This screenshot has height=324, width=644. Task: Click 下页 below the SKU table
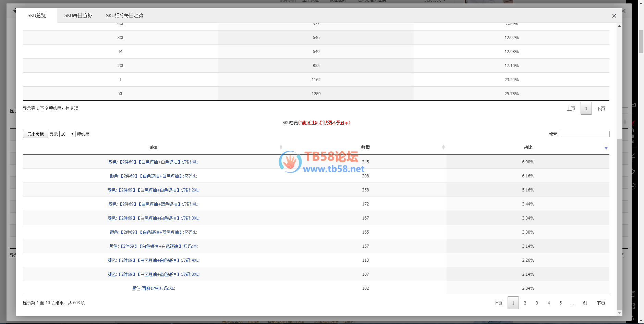click(x=601, y=303)
